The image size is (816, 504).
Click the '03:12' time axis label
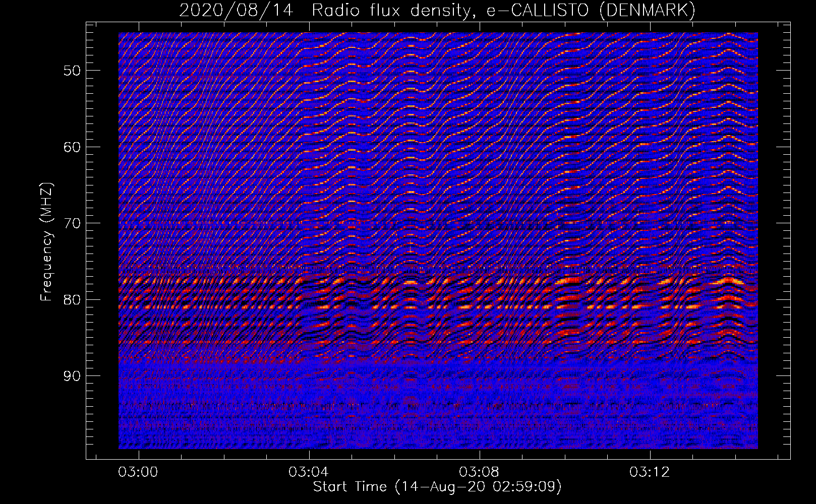(x=650, y=472)
